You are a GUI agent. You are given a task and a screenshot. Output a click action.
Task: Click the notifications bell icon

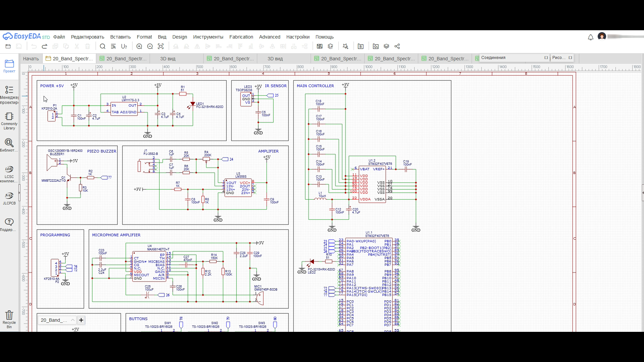591,37
